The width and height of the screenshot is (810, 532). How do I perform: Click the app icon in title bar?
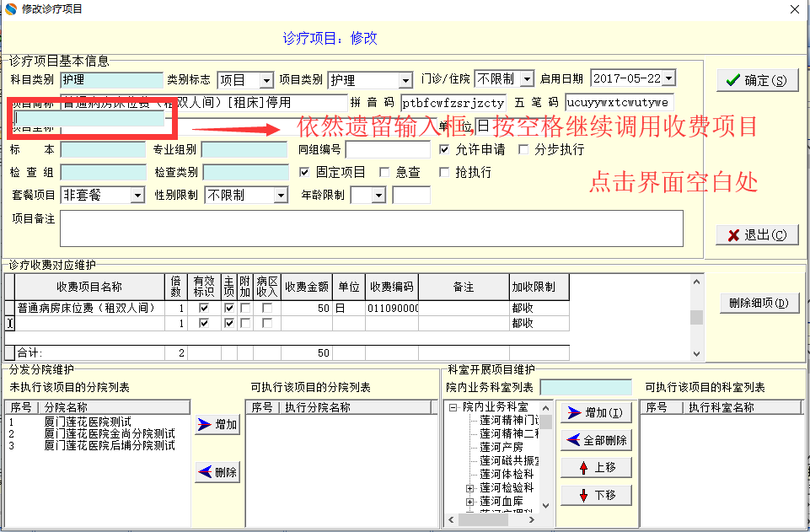click(10, 8)
